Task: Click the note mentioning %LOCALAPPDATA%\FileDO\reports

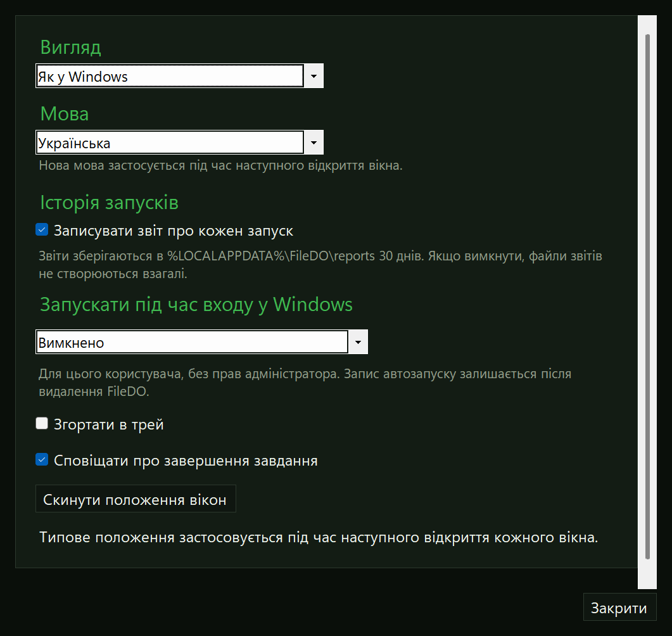Action: (x=320, y=264)
